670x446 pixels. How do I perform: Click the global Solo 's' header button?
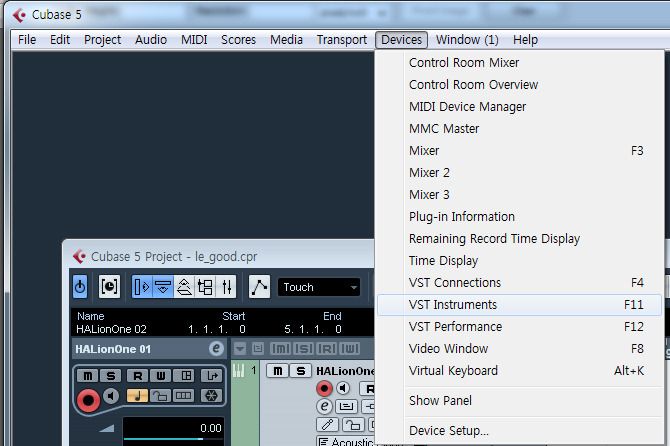click(x=303, y=349)
